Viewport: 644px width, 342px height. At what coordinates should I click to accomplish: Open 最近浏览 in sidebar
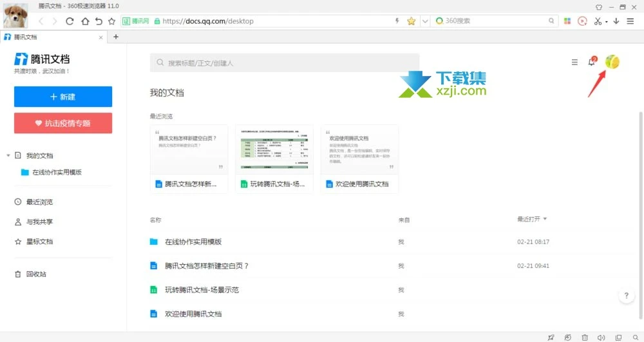point(33,202)
